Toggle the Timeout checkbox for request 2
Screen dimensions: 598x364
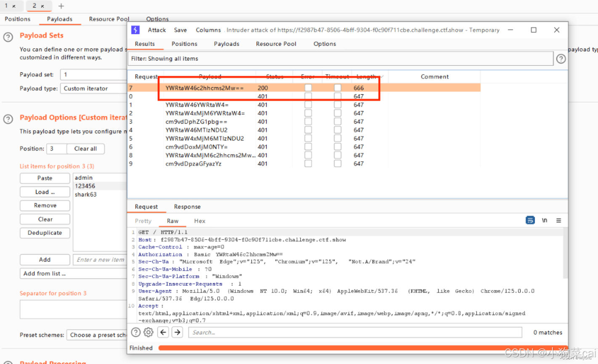[x=338, y=113]
